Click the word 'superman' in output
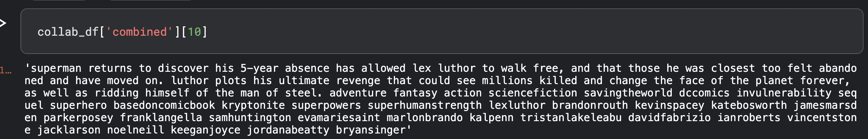The image size is (868, 139). (56, 68)
